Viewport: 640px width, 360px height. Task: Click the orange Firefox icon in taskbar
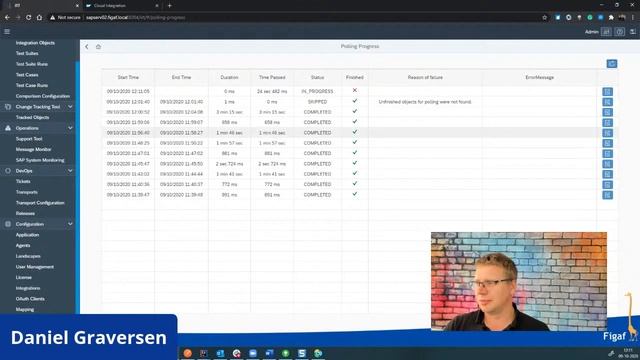pos(187,353)
